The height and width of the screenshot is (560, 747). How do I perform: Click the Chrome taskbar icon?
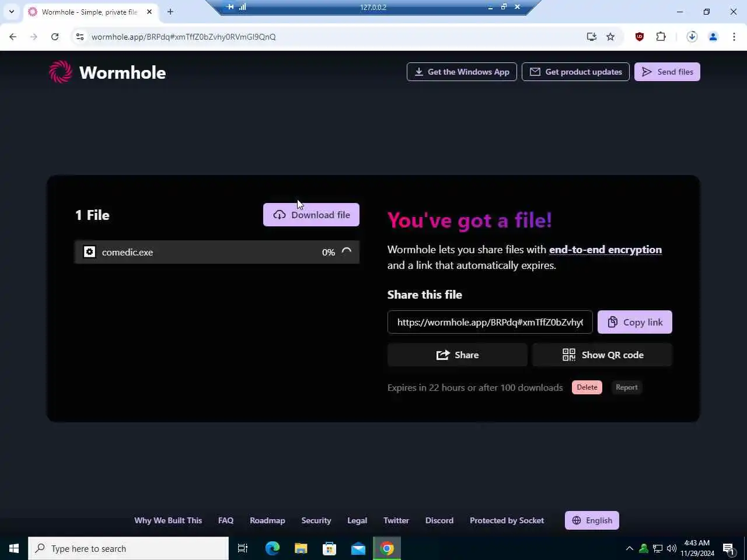click(x=387, y=548)
